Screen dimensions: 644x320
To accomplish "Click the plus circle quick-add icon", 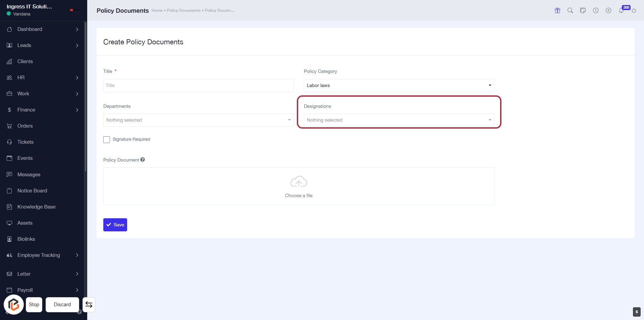I will [x=608, y=10].
